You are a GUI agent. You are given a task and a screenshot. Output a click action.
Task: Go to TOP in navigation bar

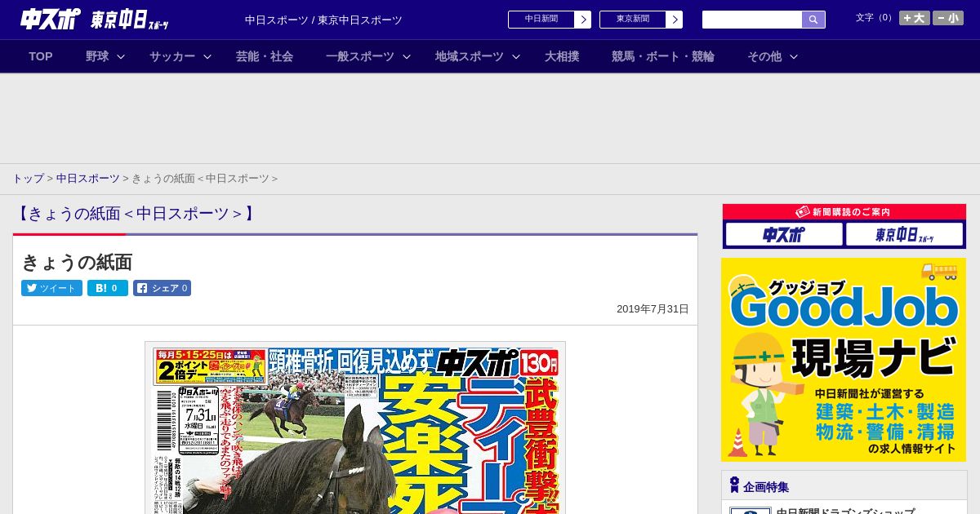(x=41, y=56)
